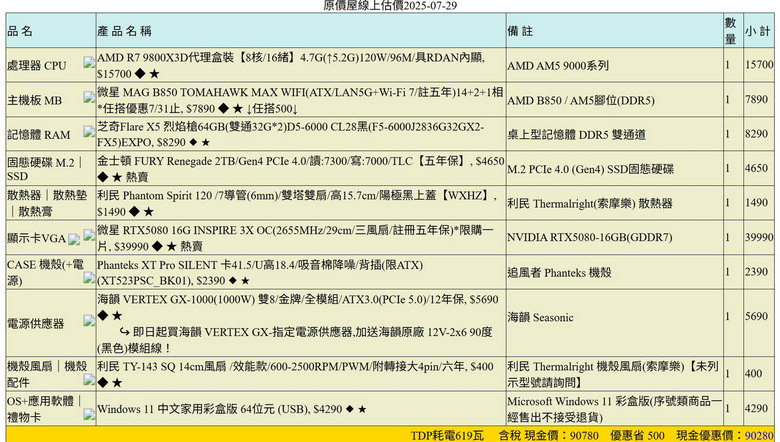This screenshot has width=780, height=442.
Task: Click the 產品名稱 column header
Action: (x=124, y=31)
